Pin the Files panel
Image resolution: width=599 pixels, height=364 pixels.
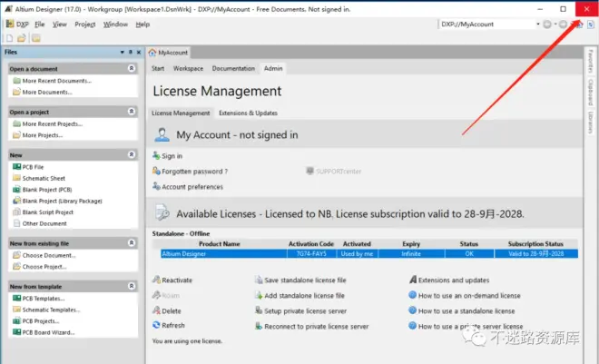[131, 52]
